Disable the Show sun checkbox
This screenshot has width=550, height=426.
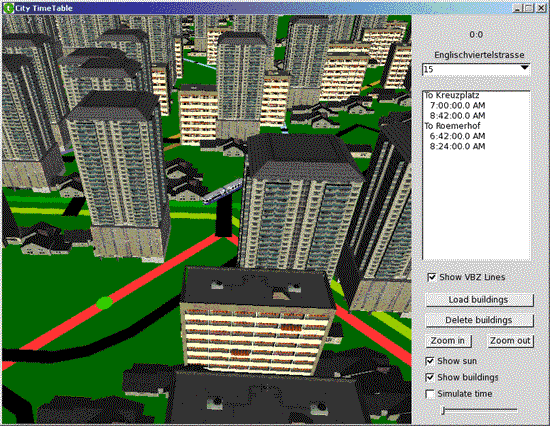(430, 361)
